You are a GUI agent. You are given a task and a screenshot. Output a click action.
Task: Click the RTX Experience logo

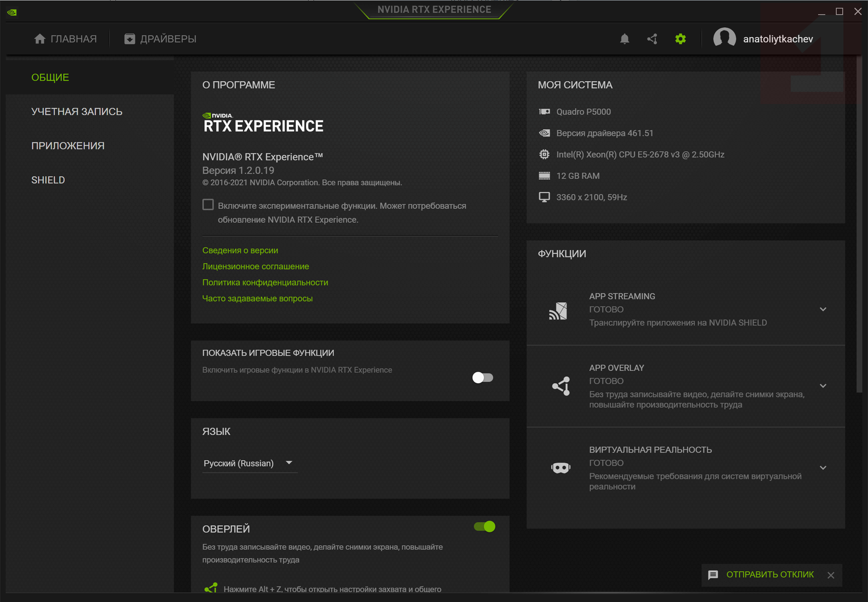pos(263,123)
